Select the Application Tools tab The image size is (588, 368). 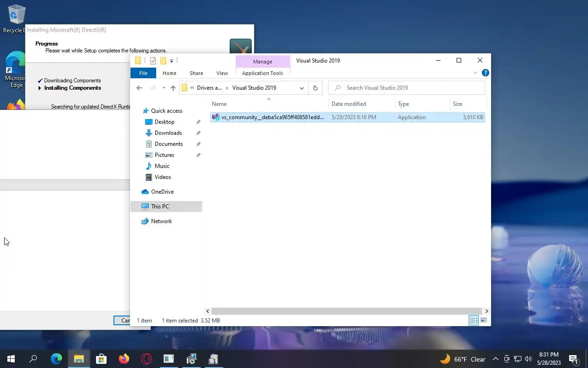pyautogui.click(x=262, y=73)
